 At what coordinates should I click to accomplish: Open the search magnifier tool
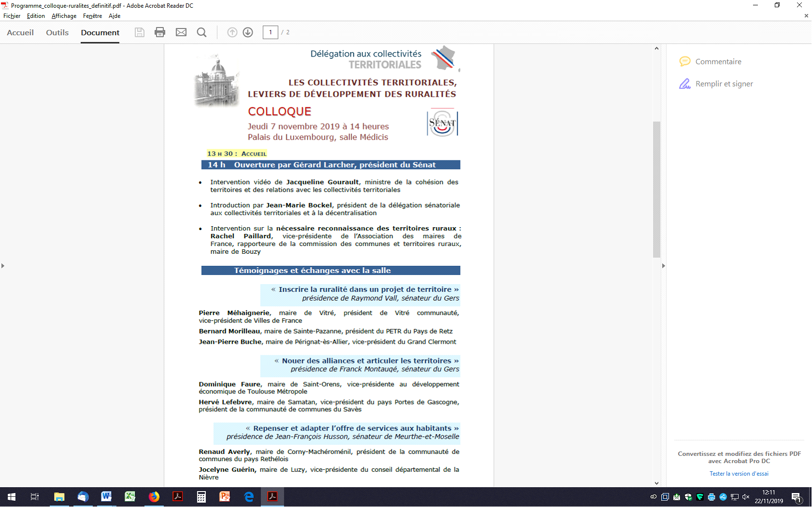(x=202, y=32)
